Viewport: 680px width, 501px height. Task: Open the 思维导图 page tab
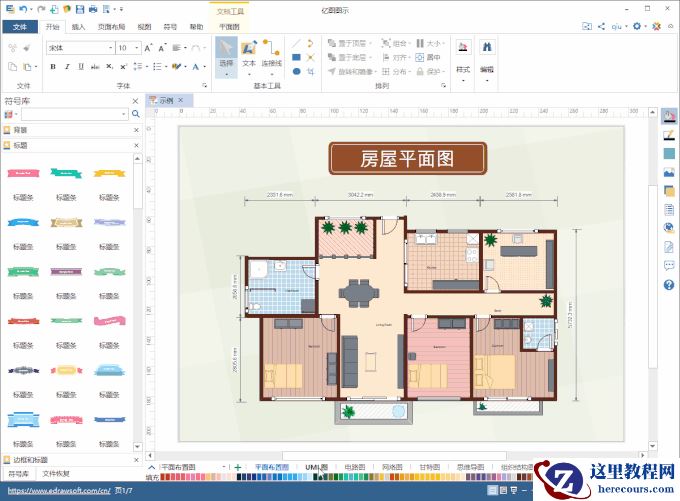471,467
